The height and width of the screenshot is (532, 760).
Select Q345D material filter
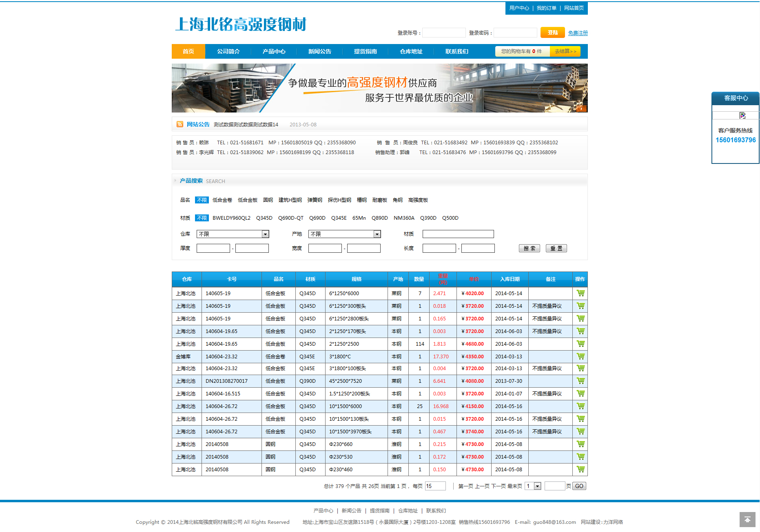click(264, 218)
